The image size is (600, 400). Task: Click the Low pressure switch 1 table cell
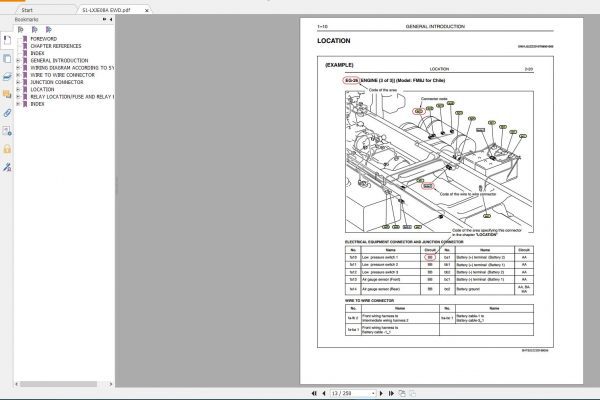tap(390, 257)
